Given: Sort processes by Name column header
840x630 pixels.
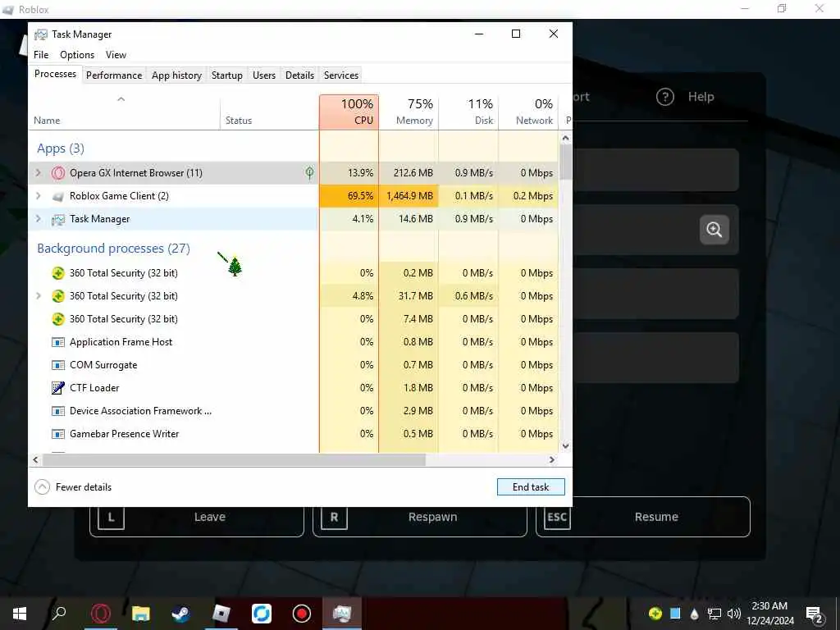Looking at the screenshot, I should (x=125, y=112).
